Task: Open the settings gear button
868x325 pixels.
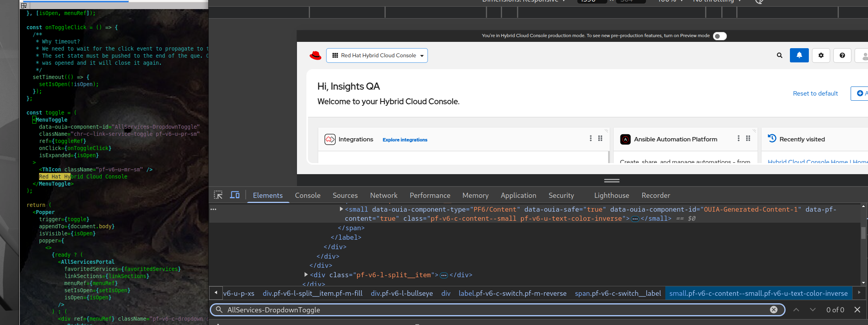Action: pyautogui.click(x=821, y=55)
